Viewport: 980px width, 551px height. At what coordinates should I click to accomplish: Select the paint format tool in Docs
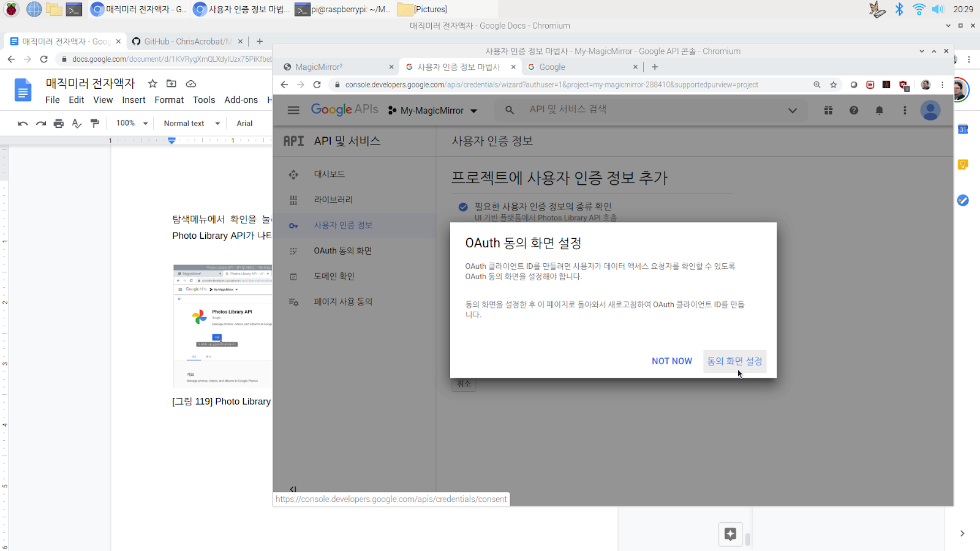pyautogui.click(x=94, y=123)
